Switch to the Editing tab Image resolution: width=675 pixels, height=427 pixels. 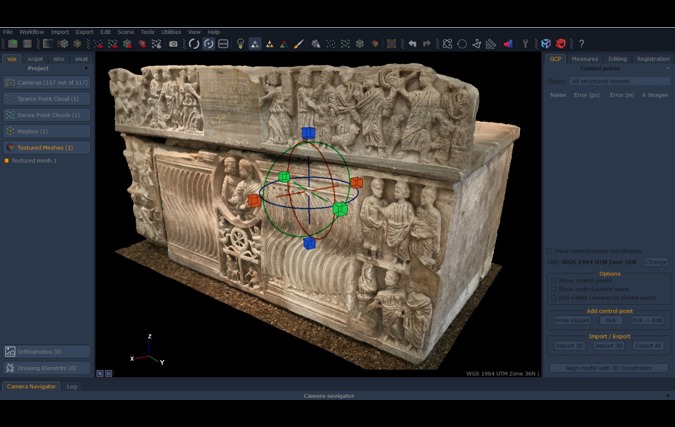click(617, 59)
